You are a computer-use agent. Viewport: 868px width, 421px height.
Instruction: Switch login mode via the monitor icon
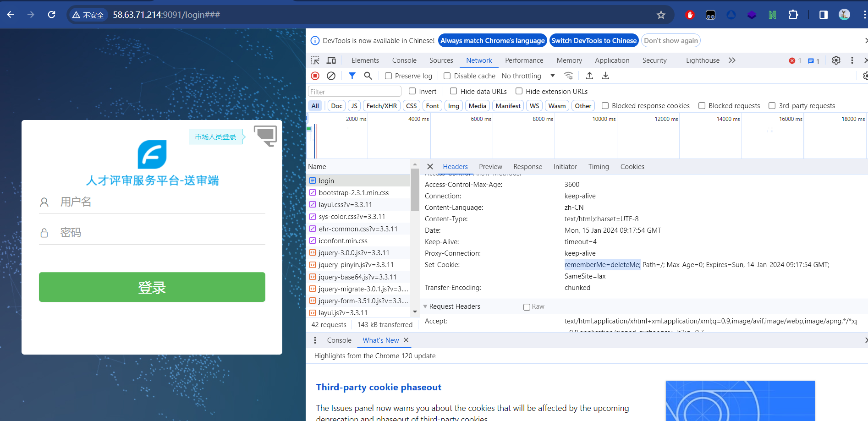[x=265, y=136]
